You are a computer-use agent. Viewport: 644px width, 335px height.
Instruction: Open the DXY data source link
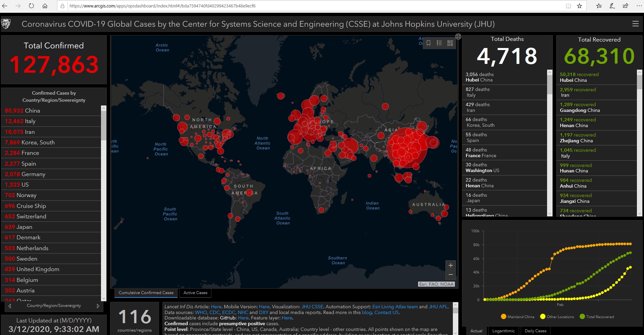263,312
